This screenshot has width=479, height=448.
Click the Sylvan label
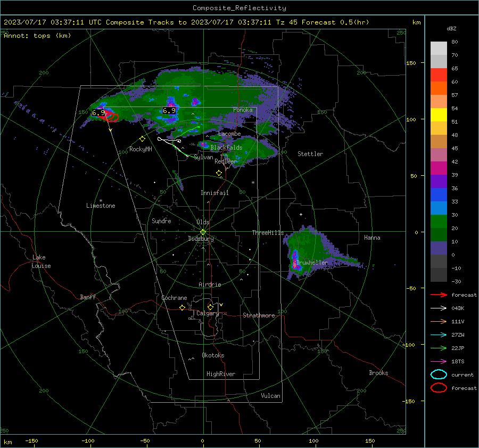click(203, 157)
